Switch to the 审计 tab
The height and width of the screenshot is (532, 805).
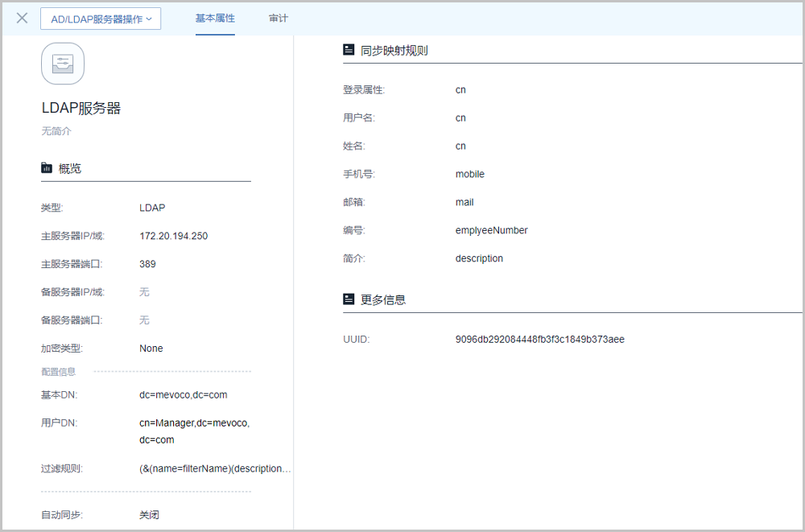[279, 18]
